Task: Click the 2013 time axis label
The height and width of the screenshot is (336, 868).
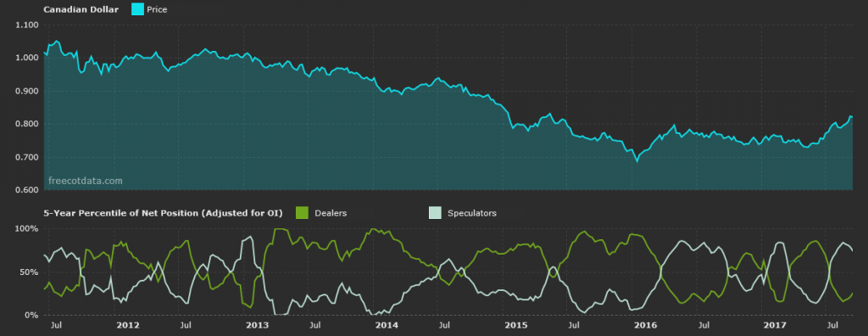Action: pyautogui.click(x=257, y=325)
